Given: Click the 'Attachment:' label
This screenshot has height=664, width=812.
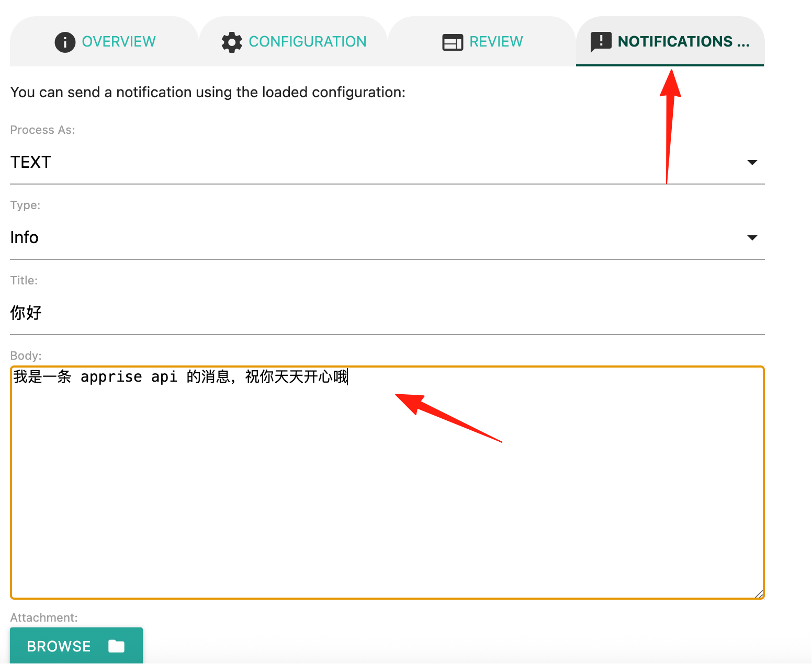Looking at the screenshot, I should 44,617.
